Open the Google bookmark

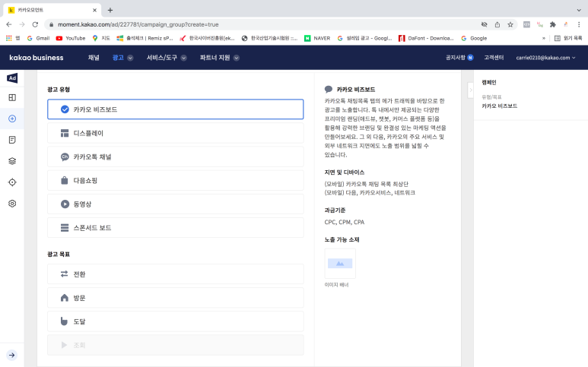(475, 38)
